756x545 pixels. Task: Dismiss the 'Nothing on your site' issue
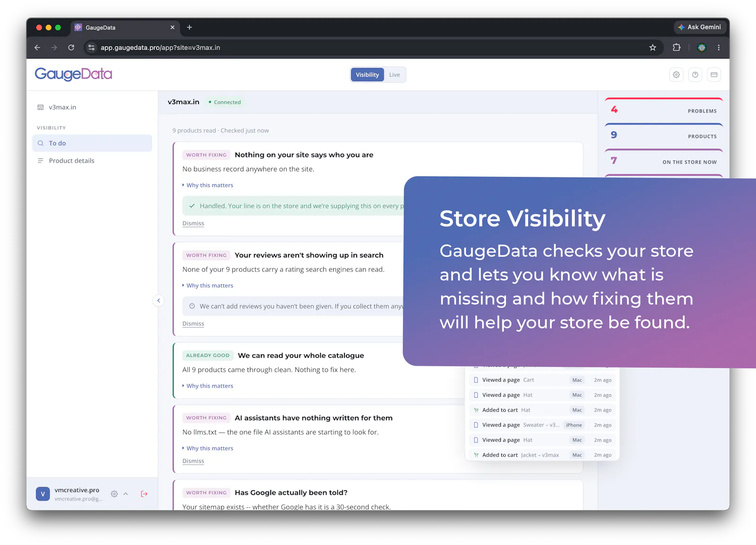193,223
